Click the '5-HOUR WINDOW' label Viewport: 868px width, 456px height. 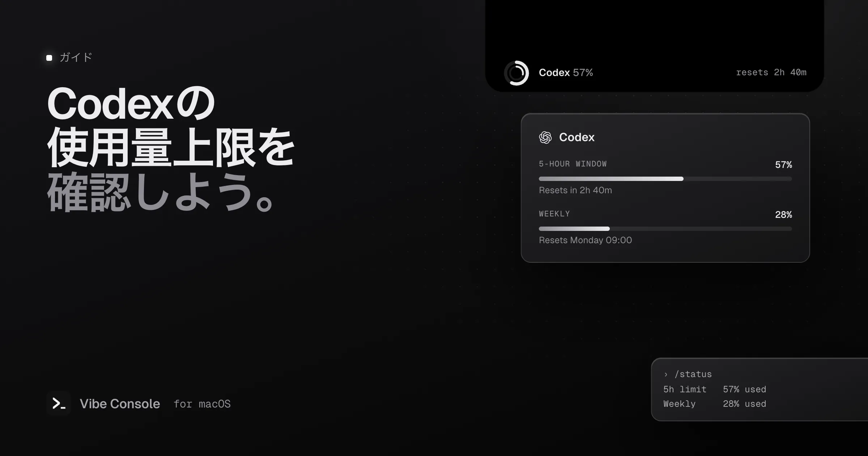(x=573, y=164)
